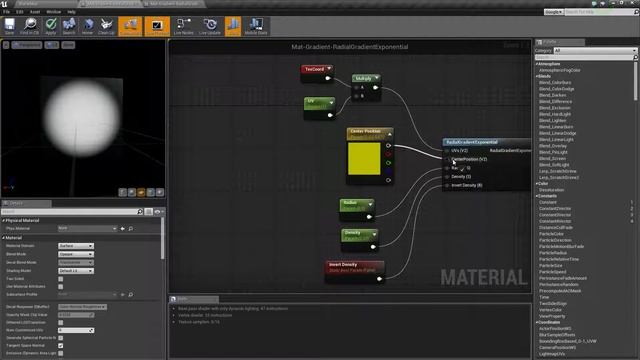Click the RadialGradientExponential node title

point(472,142)
